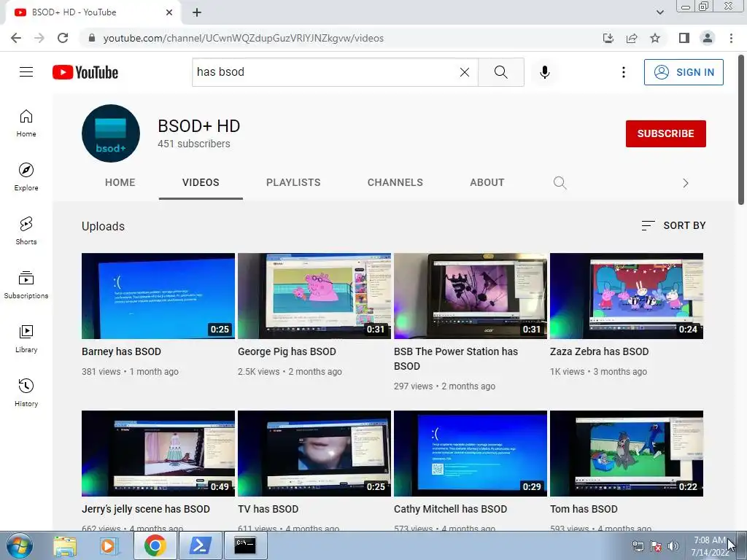This screenshot has height=560, width=747.
Task: Open Subscriptions in the sidebar
Action: click(26, 285)
